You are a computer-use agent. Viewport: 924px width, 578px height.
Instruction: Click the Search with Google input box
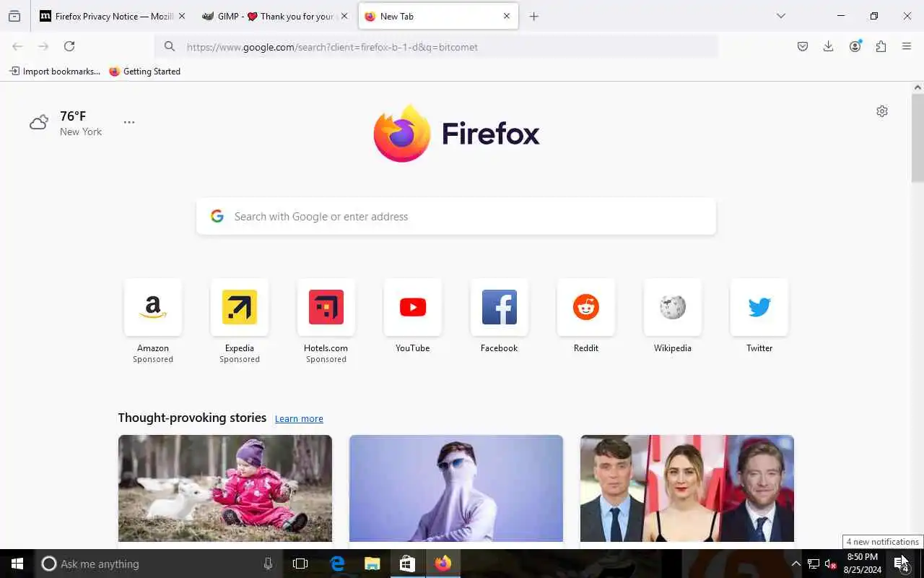456,217
